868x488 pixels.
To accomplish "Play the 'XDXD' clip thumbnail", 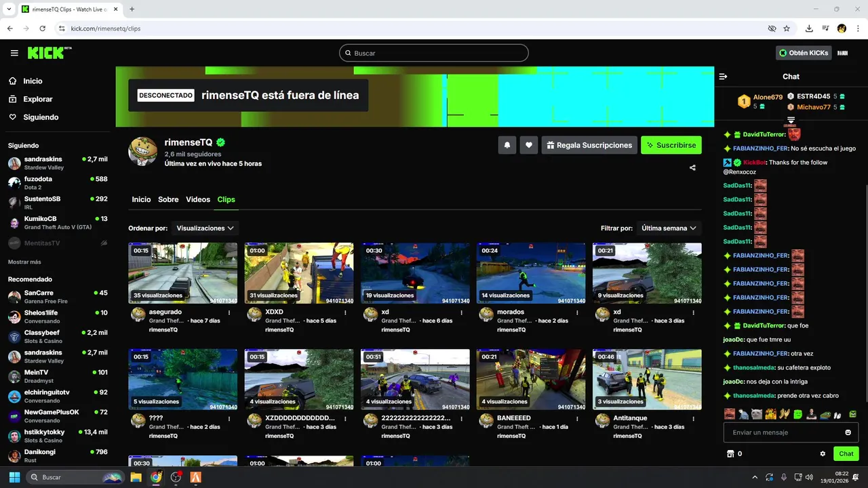I will pos(299,273).
